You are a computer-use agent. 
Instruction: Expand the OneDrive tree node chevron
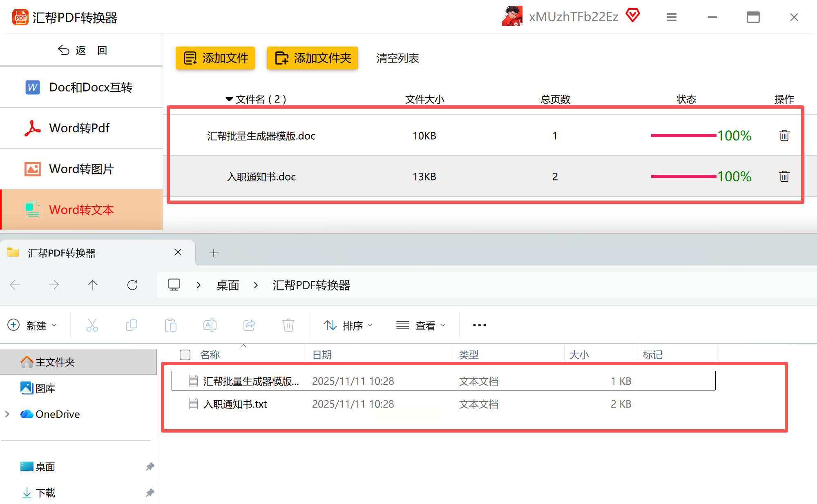(x=7, y=414)
